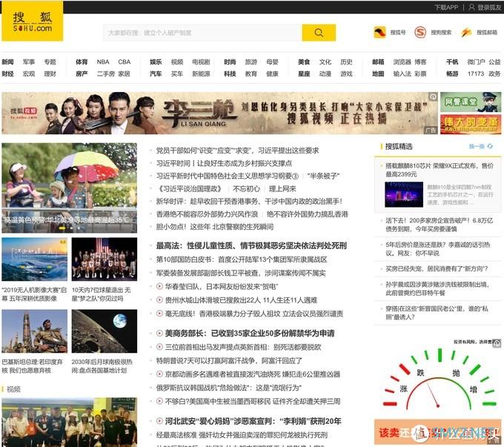Image resolution: width=504 pixels, height=447 pixels.
Task: Open 军委装备发展部副部长钱卫平 headline
Action: tap(241, 273)
